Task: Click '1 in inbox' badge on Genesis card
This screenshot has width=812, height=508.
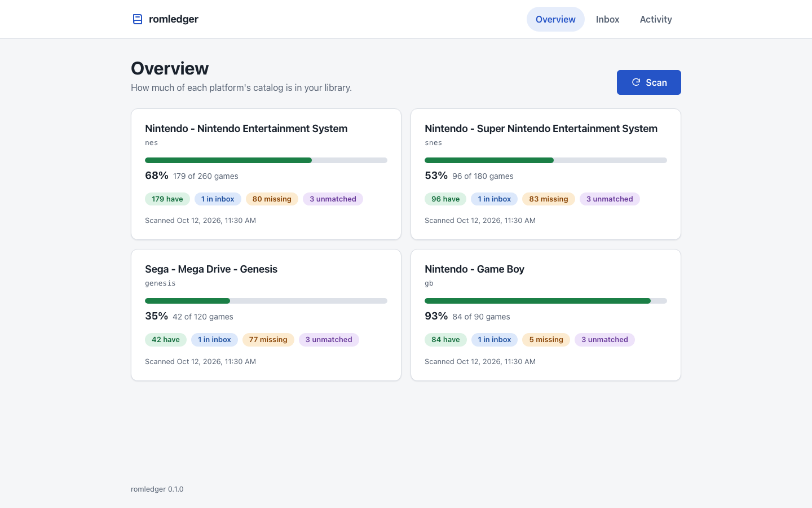Action: [x=214, y=340]
